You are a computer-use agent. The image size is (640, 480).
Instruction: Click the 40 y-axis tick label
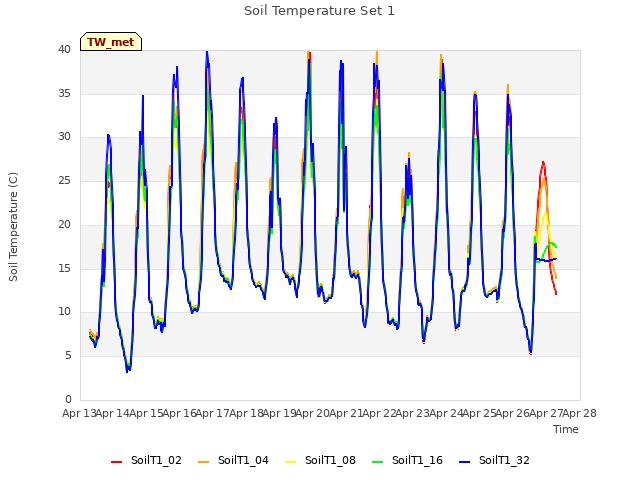[x=64, y=50]
